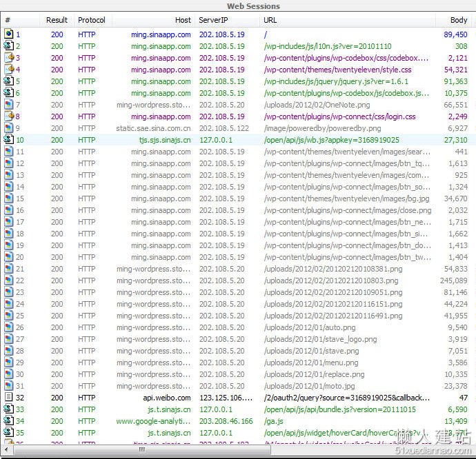476x459 pixels.
Task: Select URL /uploads/2012/01/menu.png
Action: (311, 363)
